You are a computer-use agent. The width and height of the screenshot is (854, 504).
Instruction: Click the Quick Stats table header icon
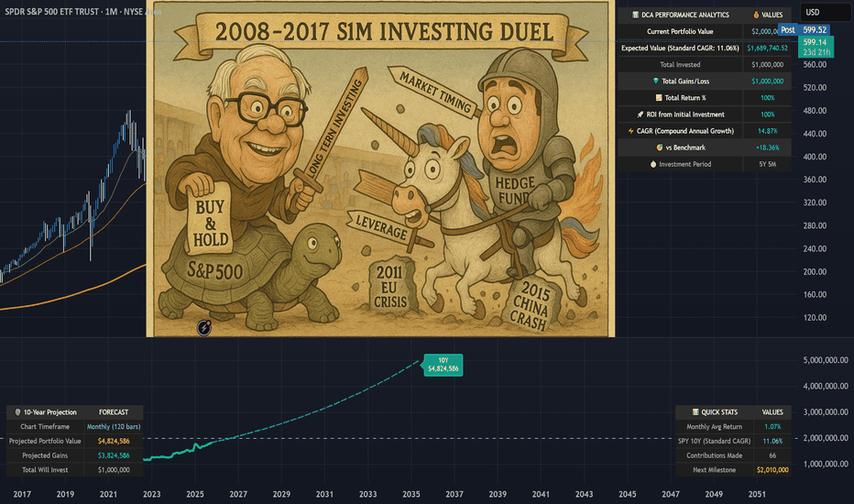point(695,412)
